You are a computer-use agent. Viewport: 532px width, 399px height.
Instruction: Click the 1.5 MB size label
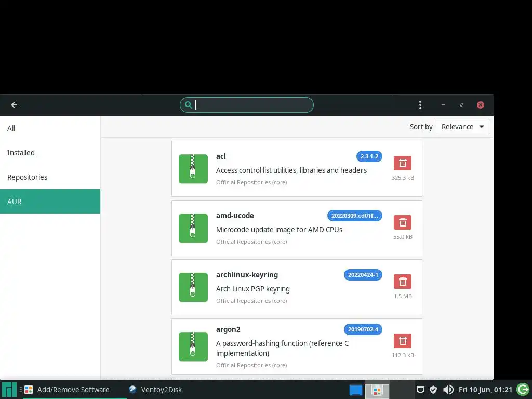click(x=403, y=296)
